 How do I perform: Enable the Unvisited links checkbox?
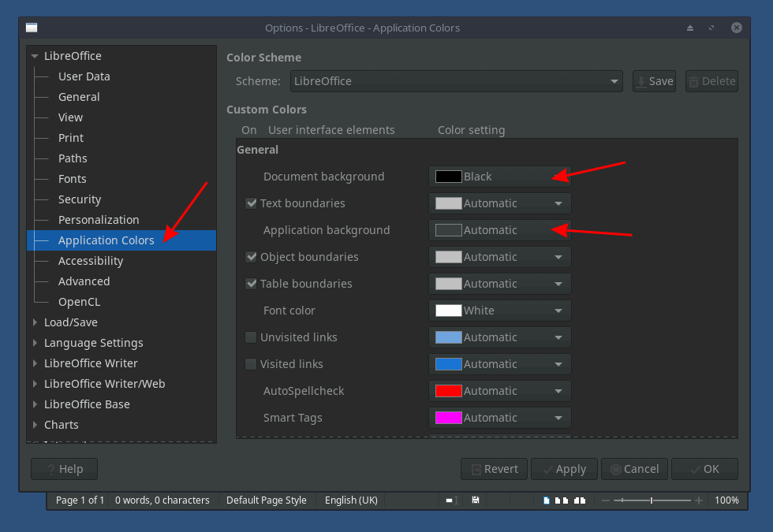coord(251,337)
